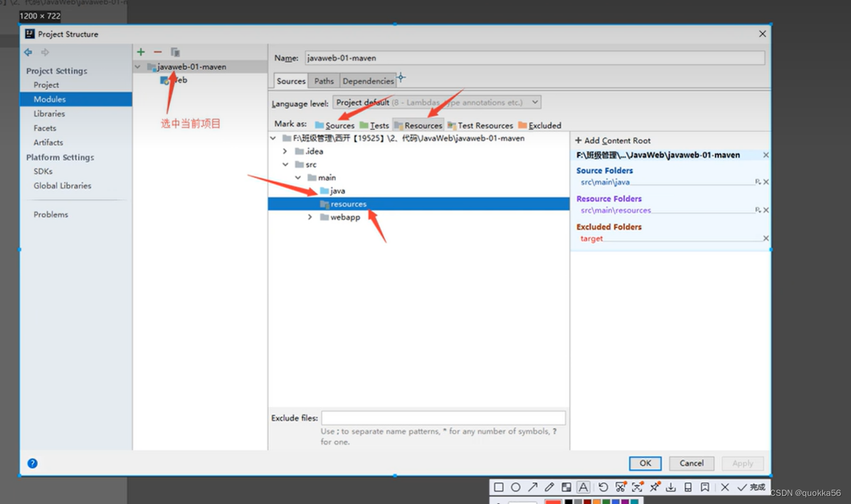Mark selected folder as Tests
The width and height of the screenshot is (851, 504).
(x=374, y=125)
